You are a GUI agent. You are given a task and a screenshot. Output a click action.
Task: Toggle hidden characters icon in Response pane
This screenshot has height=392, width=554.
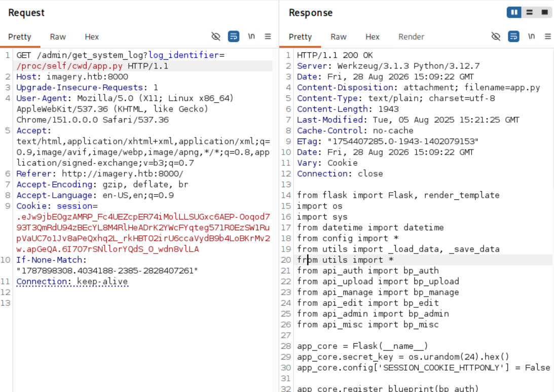[496, 37]
